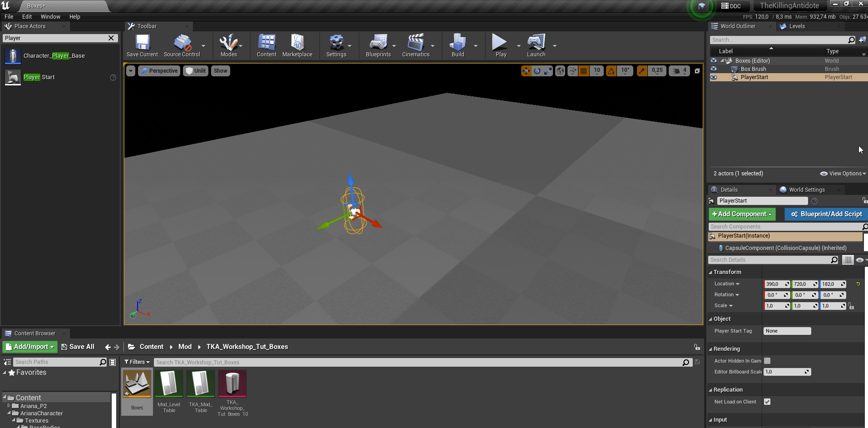Open the Help menu

click(75, 17)
